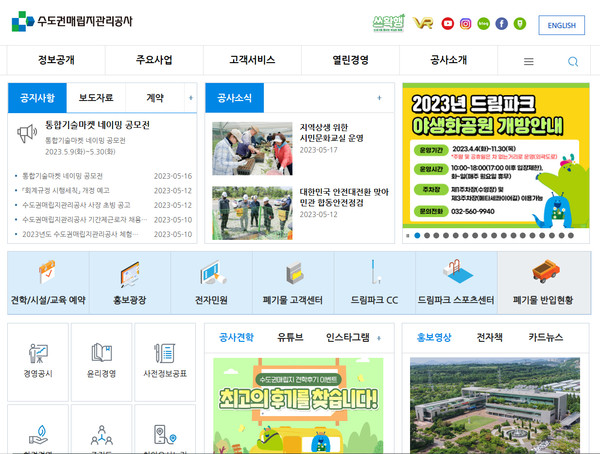Open 견학/시설/교육 예약 calendar icon

tap(47, 271)
